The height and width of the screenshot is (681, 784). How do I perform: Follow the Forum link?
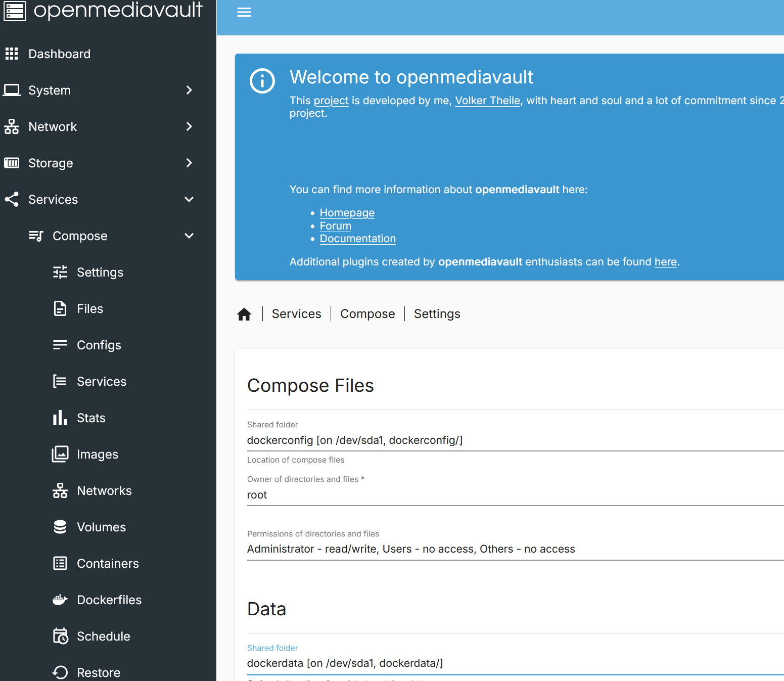(336, 226)
